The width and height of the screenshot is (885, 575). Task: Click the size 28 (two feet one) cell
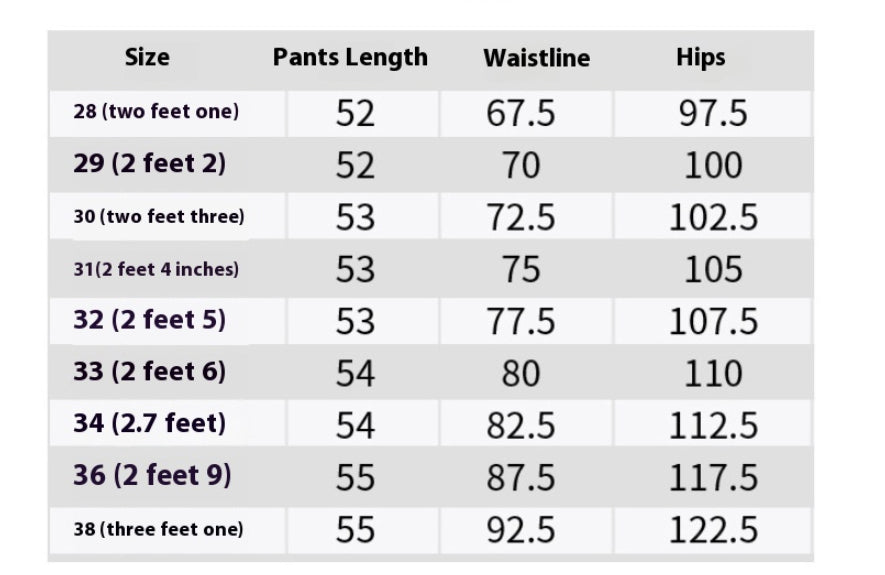click(156, 112)
